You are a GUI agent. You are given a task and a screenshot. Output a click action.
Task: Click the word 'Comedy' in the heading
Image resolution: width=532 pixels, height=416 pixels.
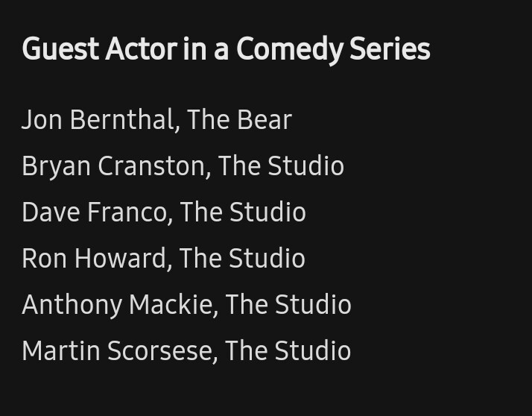coord(290,50)
